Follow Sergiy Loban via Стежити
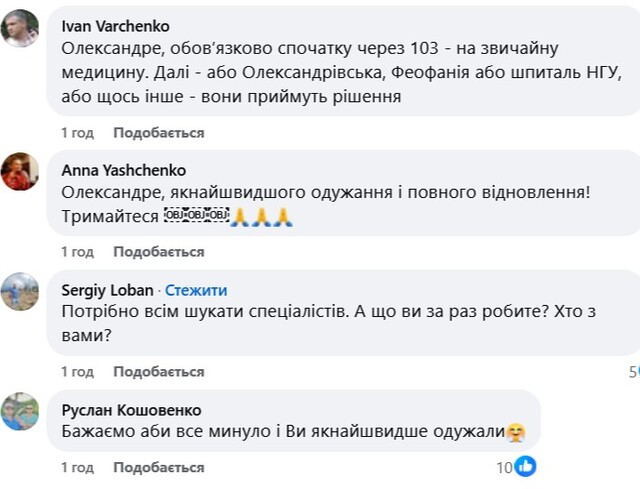The width and height of the screenshot is (640, 489). click(196, 290)
